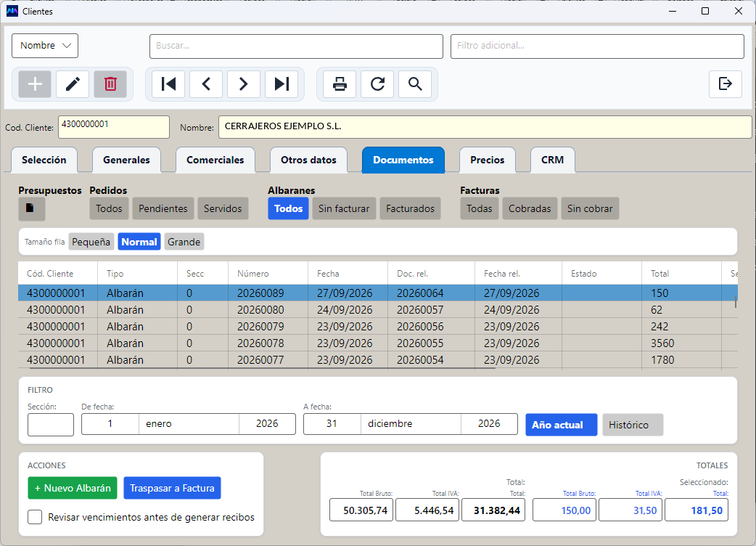The height and width of the screenshot is (546, 756).
Task: Set row size to Normal
Action: (x=139, y=242)
